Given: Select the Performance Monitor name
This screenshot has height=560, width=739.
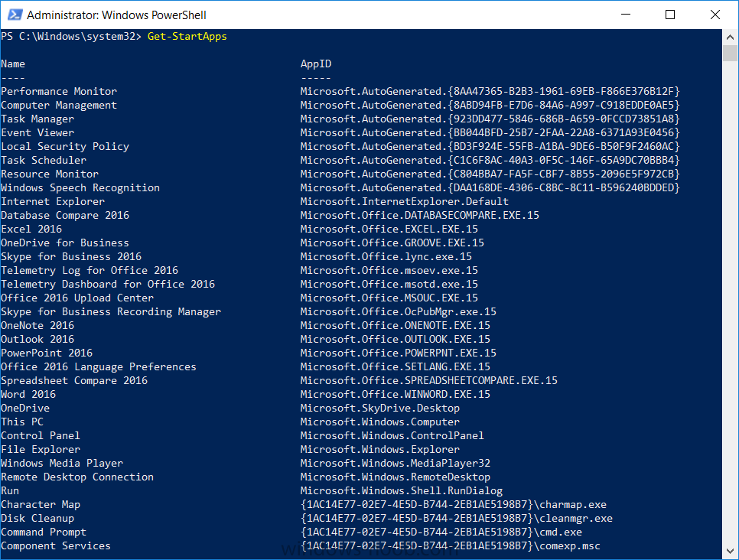Looking at the screenshot, I should coord(59,92).
